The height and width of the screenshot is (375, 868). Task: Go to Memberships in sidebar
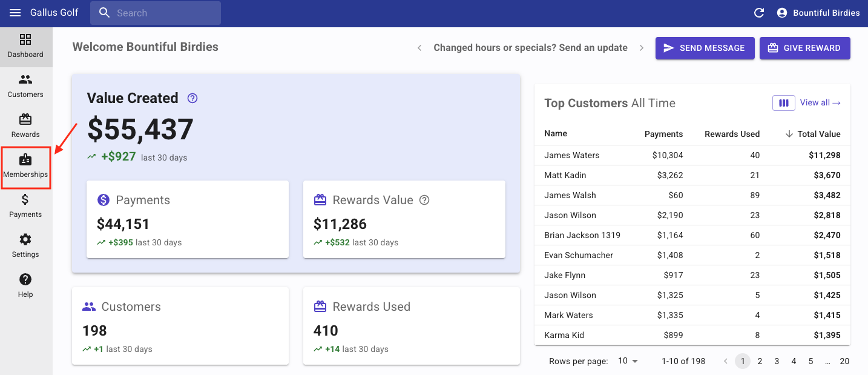tap(25, 167)
